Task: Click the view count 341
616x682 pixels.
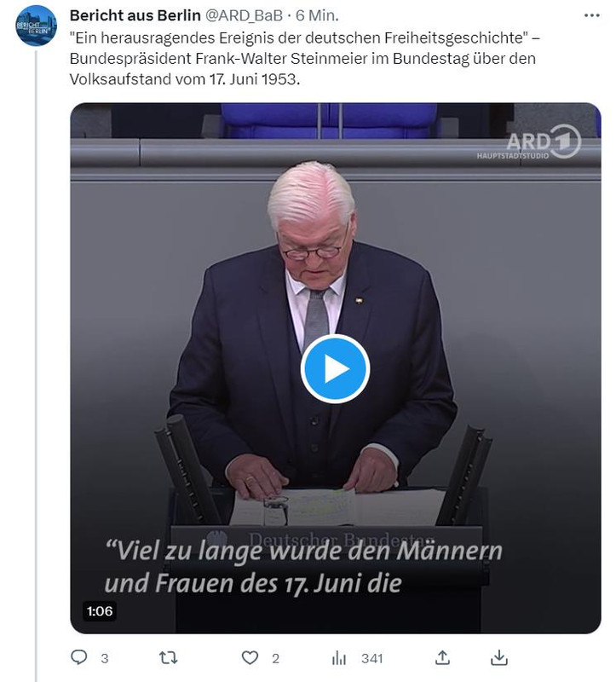Action: [371, 658]
